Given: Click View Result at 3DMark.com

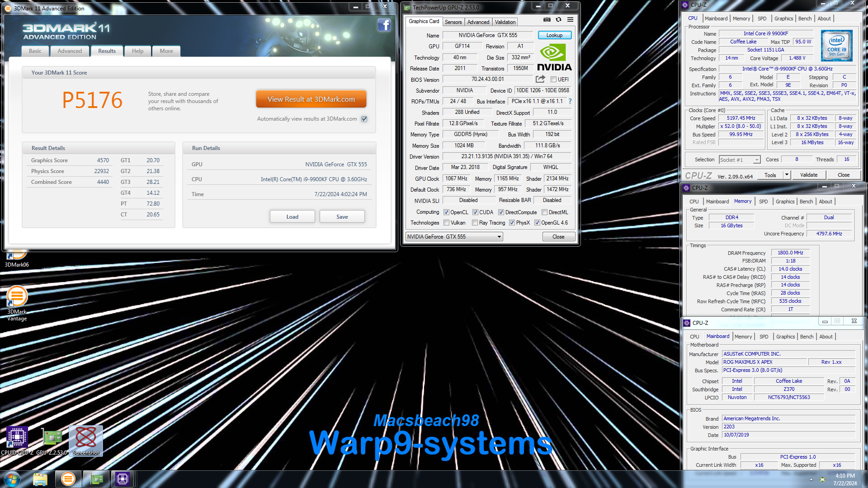Looking at the screenshot, I should pos(311,99).
